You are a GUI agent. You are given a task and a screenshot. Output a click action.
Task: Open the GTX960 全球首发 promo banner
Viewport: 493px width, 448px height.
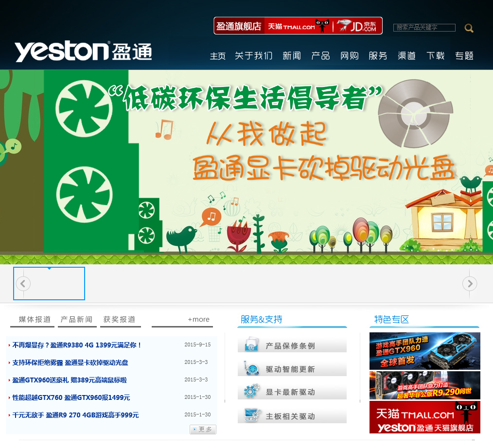[425, 351]
